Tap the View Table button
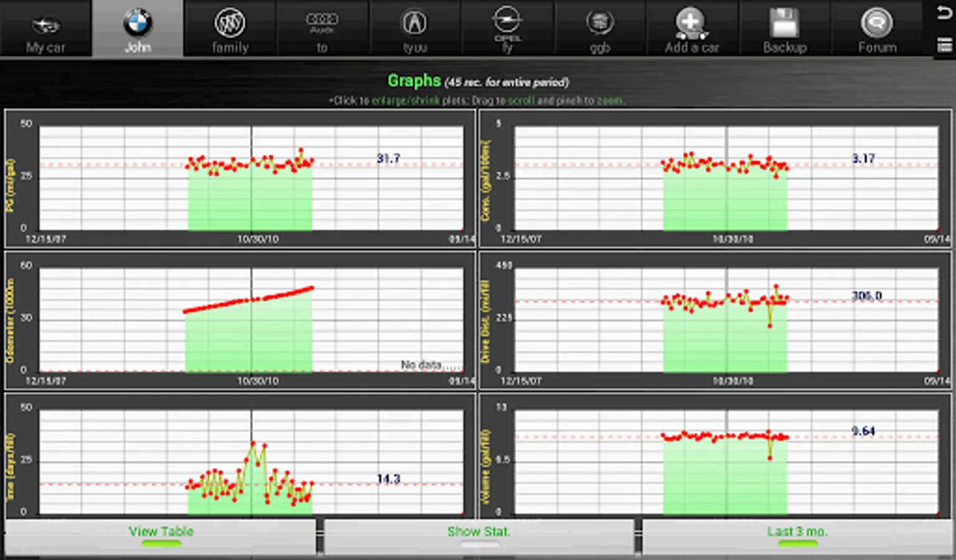Image resolution: width=956 pixels, height=560 pixels. 161,536
